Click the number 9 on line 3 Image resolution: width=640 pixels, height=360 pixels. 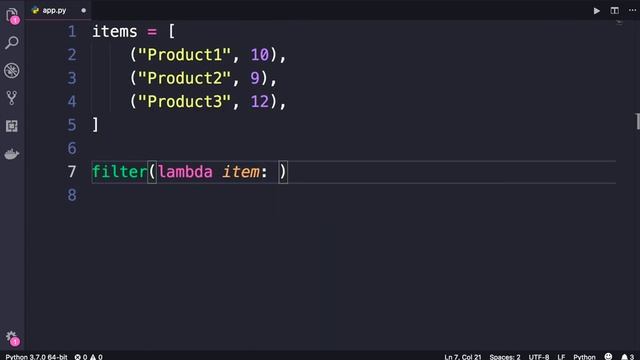point(255,78)
